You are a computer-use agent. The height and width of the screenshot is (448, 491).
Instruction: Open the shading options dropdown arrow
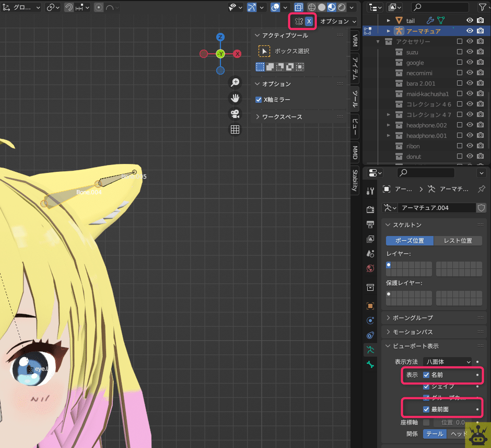coord(352,7)
